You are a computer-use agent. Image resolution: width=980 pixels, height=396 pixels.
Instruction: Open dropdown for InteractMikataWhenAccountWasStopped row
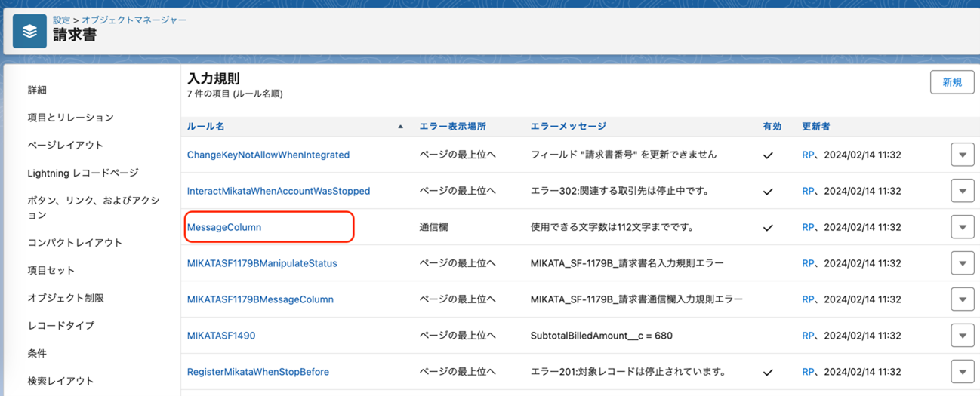point(962,192)
